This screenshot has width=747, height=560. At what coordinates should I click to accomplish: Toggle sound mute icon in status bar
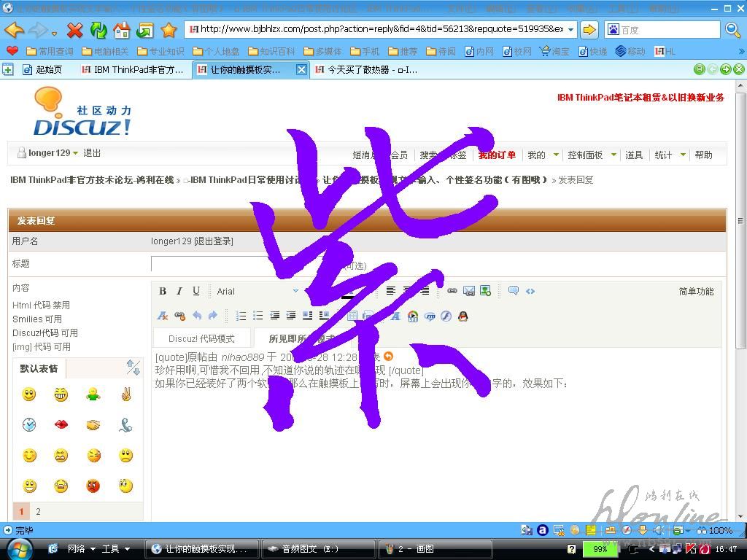[x=659, y=530]
